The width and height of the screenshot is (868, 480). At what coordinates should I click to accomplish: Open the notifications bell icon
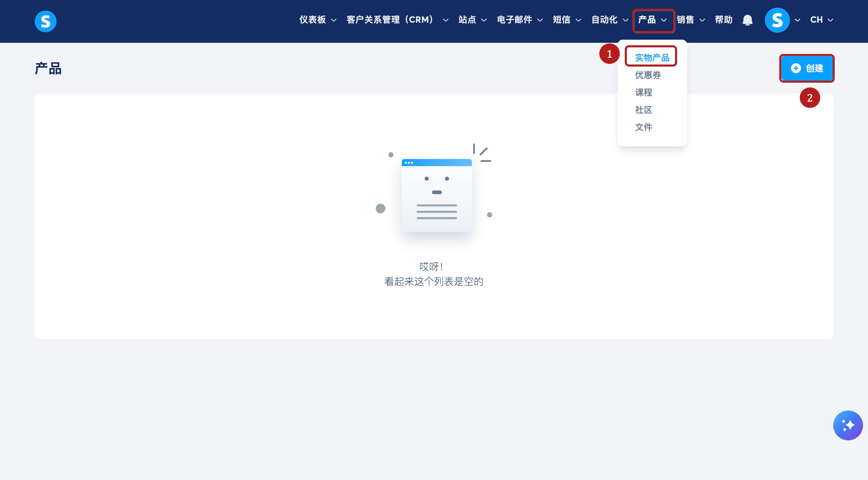pyautogui.click(x=747, y=20)
